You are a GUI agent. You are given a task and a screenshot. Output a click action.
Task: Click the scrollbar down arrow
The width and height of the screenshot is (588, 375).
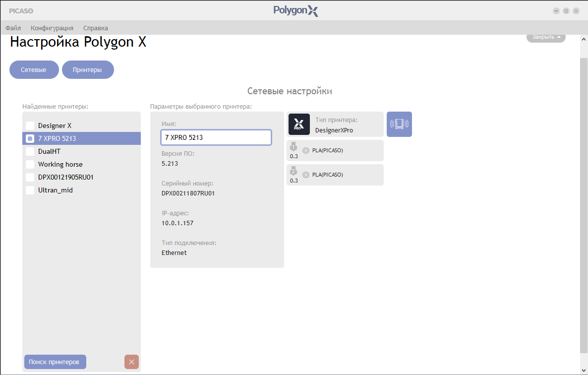point(584,371)
